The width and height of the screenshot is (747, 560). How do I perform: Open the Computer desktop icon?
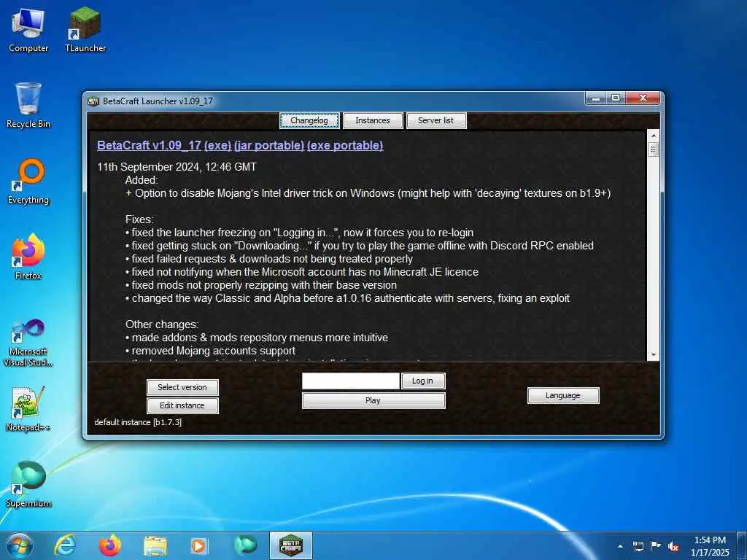pyautogui.click(x=28, y=30)
